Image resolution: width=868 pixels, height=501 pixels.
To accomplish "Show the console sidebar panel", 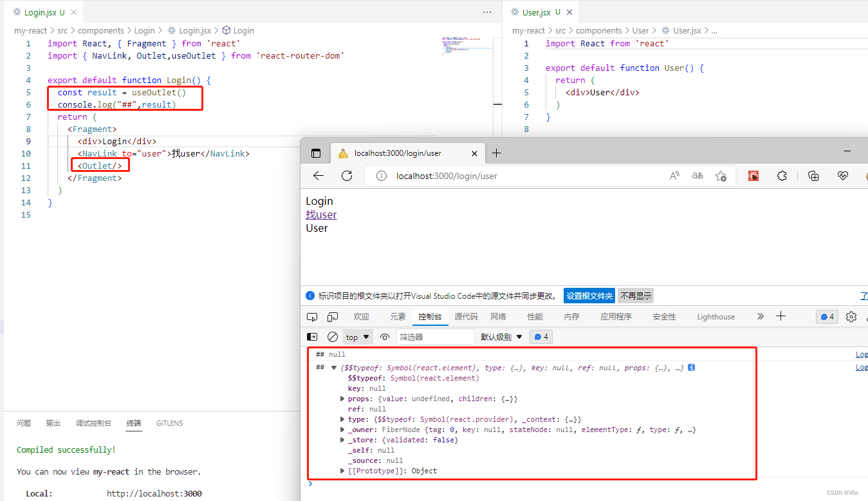I will click(x=312, y=336).
